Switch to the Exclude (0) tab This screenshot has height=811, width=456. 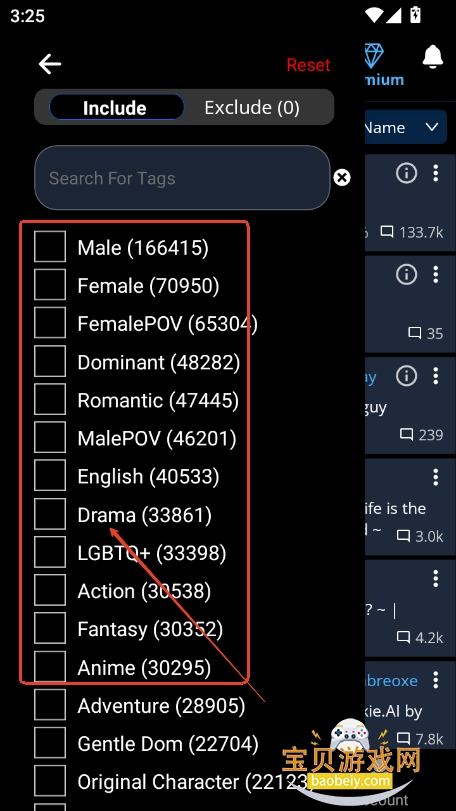click(252, 108)
